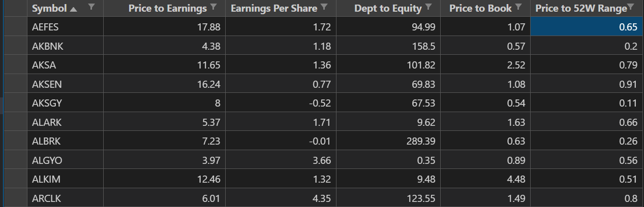Open the Price to Earnings filter icon
The height and width of the screenshot is (207, 644).
213,7
